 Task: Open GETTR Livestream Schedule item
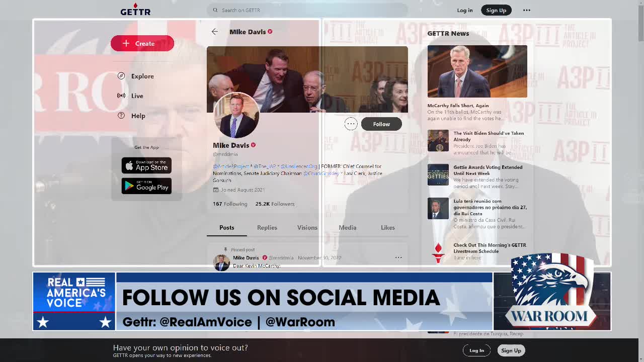pos(490,248)
